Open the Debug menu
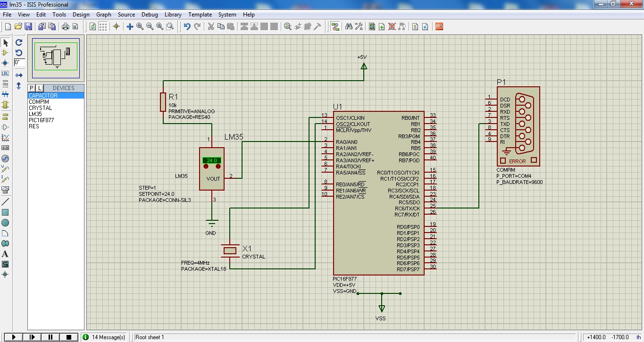644x342 pixels. click(150, 15)
